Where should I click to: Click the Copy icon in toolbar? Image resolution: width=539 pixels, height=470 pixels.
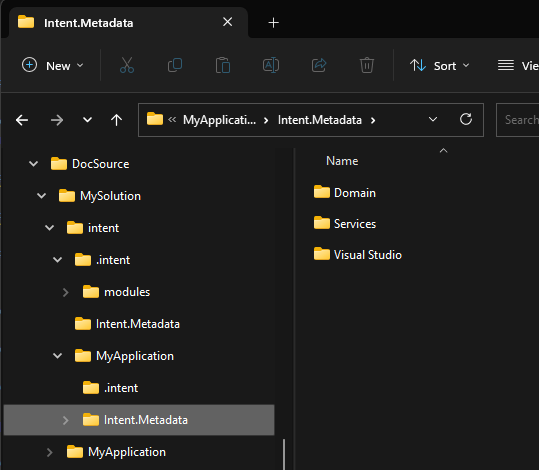(175, 65)
